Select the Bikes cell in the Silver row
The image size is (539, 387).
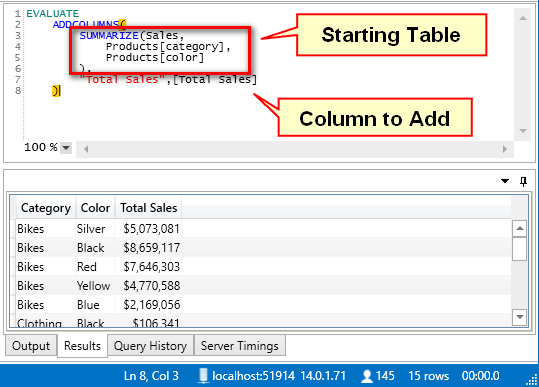(x=45, y=229)
